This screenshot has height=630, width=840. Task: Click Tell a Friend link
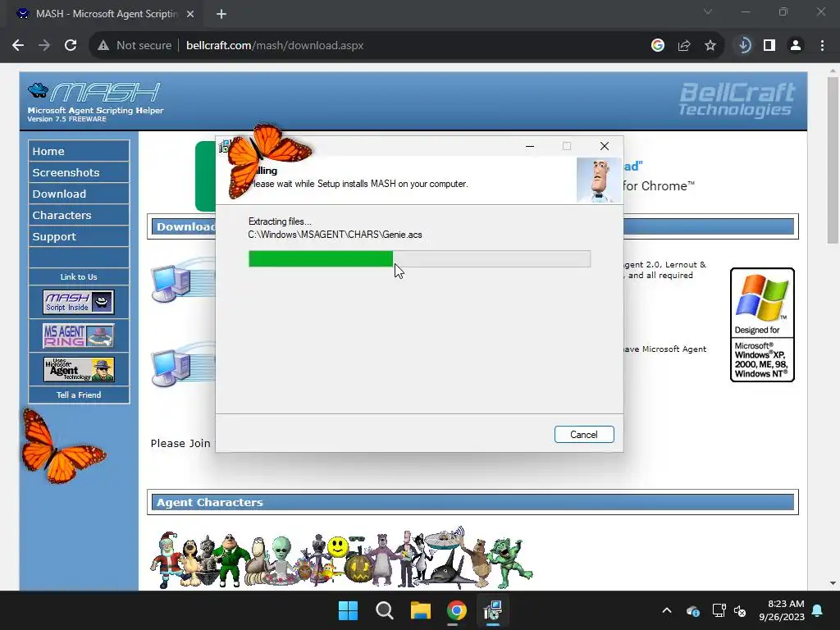tap(79, 395)
